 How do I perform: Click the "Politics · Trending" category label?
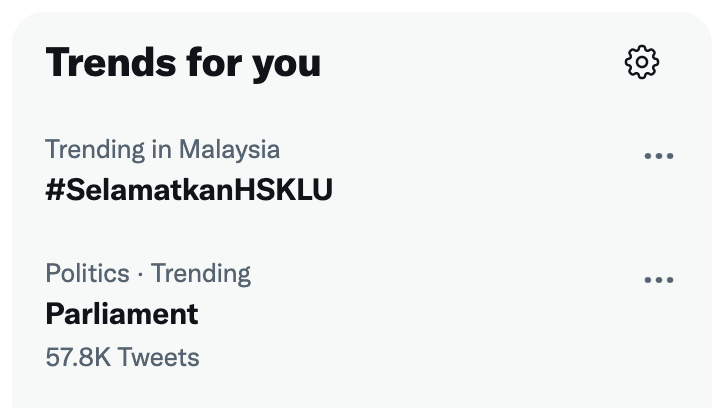point(148,274)
